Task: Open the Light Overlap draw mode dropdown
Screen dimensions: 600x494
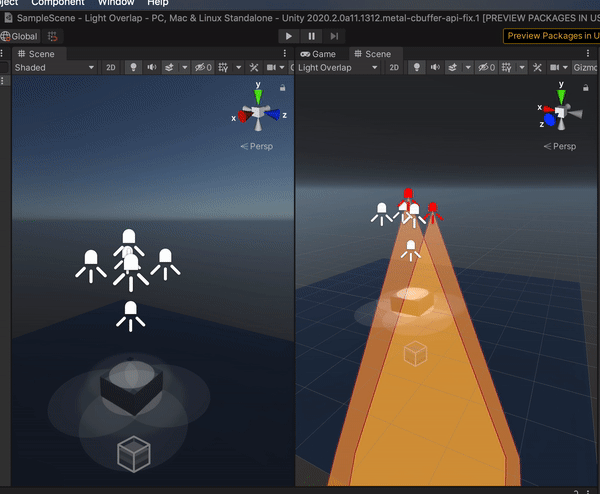Action: tap(338, 68)
